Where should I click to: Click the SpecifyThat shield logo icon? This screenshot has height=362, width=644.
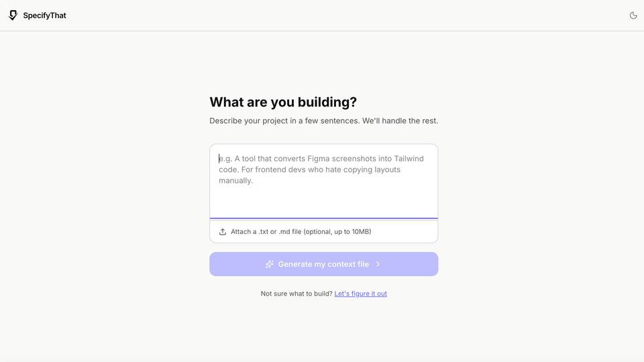[13, 15]
